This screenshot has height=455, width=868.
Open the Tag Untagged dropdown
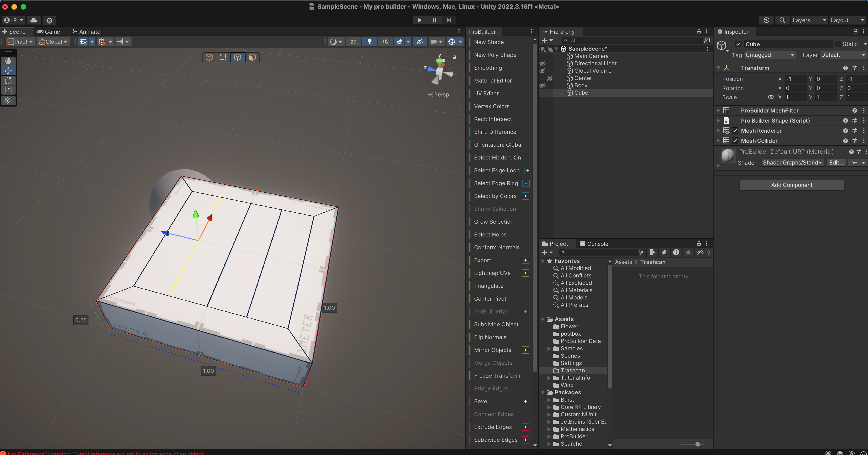[770, 55]
